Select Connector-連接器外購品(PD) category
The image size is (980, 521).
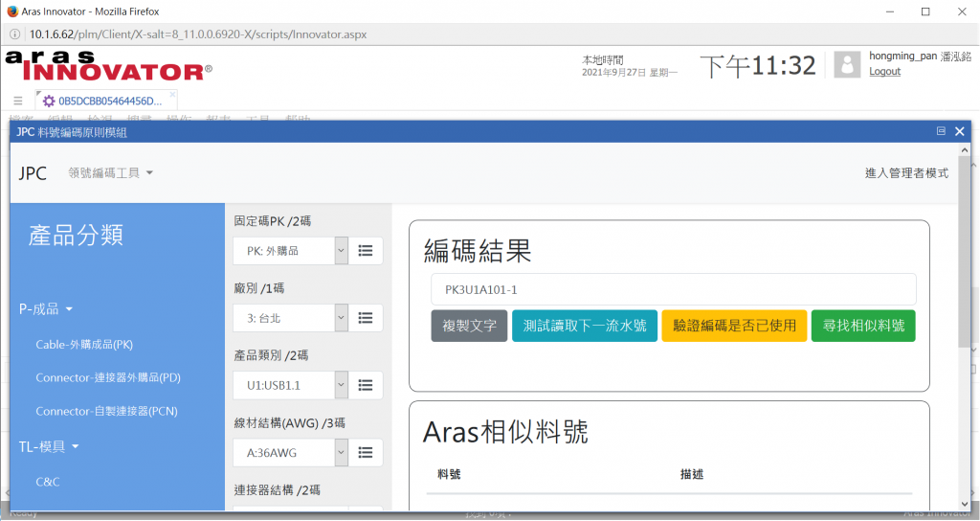108,377
